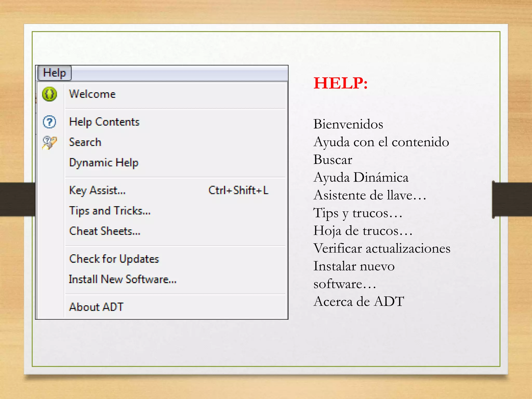Click 'Verificar actualizaciones' text

coord(382,248)
